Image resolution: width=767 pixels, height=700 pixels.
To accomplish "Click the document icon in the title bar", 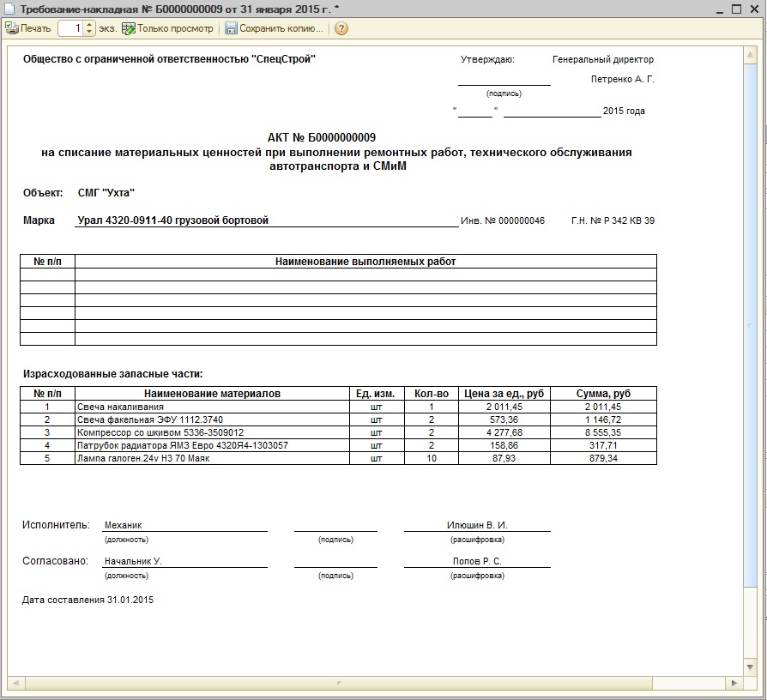I will (x=9, y=8).
